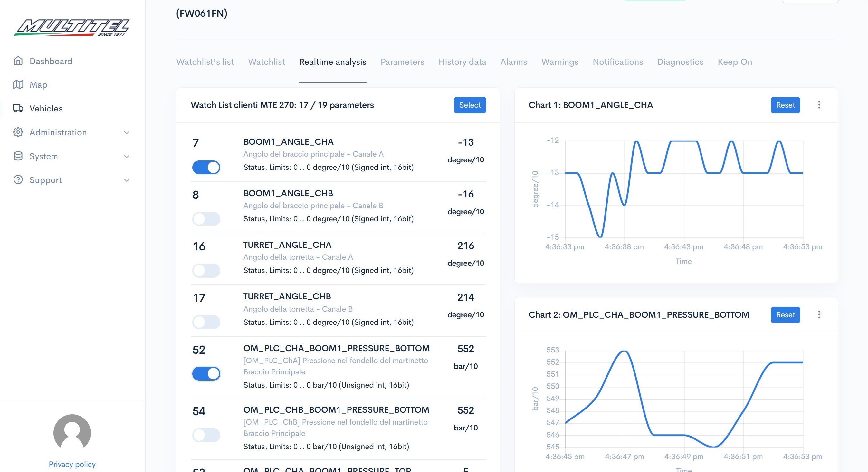
Task: Disable the BOOM1_ANGLE_CHA toggle
Action: click(x=206, y=167)
